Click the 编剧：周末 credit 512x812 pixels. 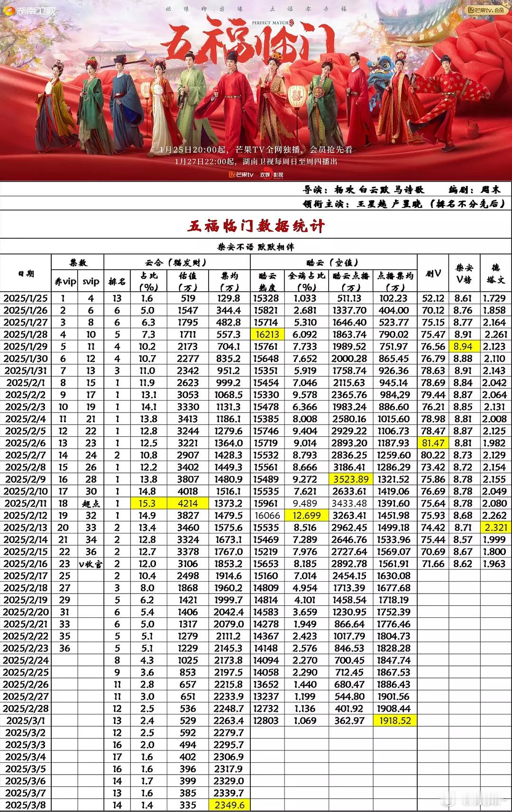(475, 189)
